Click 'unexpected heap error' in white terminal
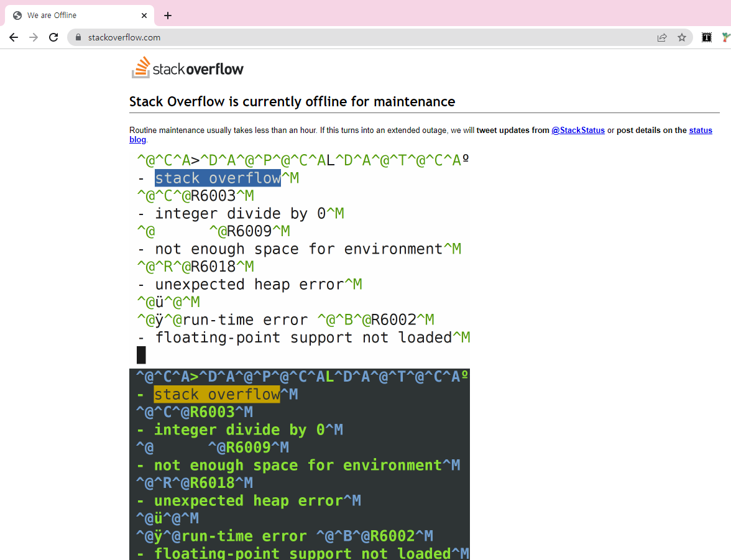731x560 pixels. (249, 285)
